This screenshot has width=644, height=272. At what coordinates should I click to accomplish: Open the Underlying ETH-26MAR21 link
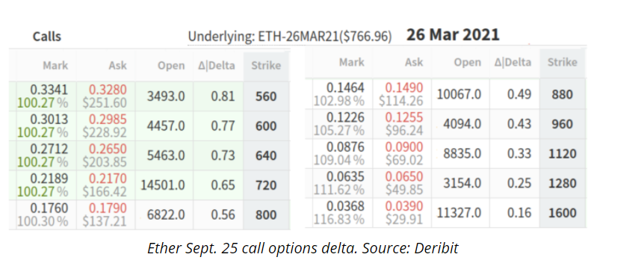290,37
